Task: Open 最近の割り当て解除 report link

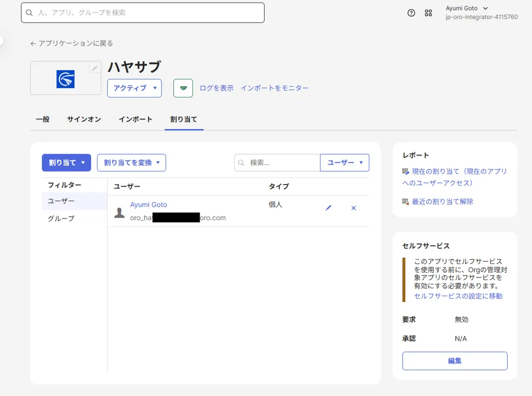Action: (x=442, y=202)
